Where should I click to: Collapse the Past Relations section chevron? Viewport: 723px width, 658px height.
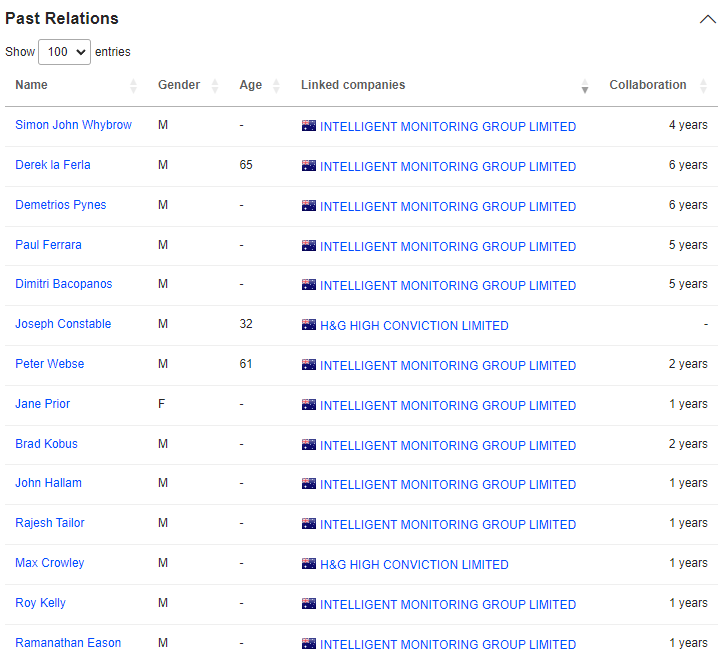[707, 19]
